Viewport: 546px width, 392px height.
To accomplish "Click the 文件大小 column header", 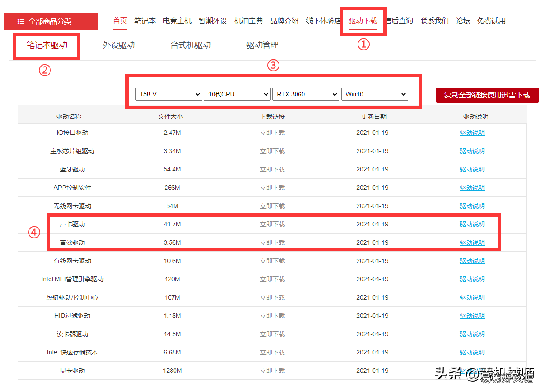I will coord(171,117).
